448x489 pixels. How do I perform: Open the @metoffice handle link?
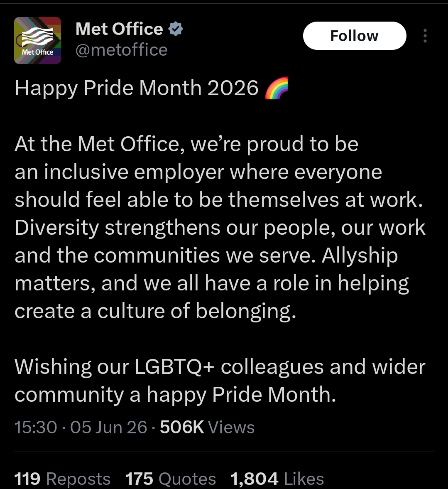[122, 50]
